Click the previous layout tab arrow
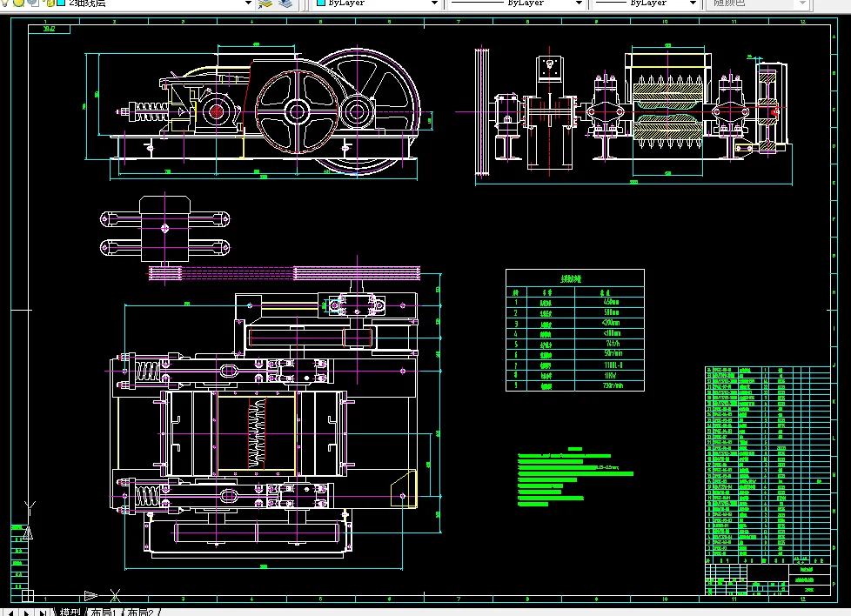Screen dimensions: 851x616 coord(10,613)
